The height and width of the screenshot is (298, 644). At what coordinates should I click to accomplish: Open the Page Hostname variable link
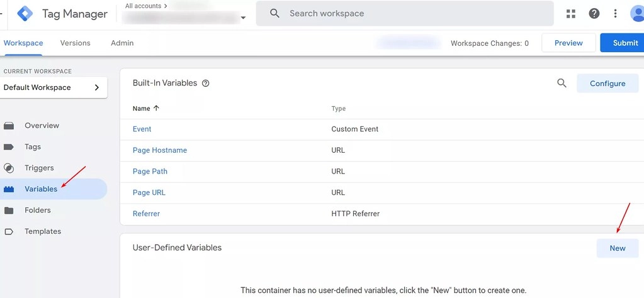160,150
